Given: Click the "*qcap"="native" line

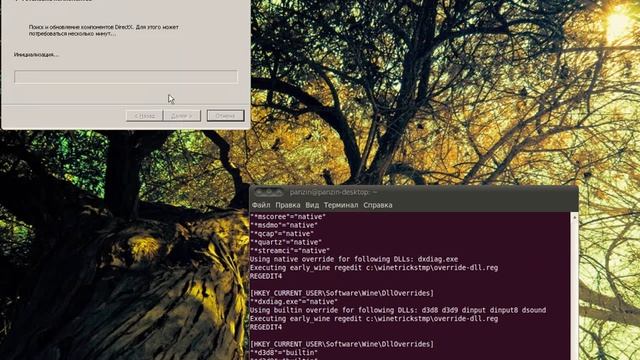Looking at the screenshot, I should point(282,234).
